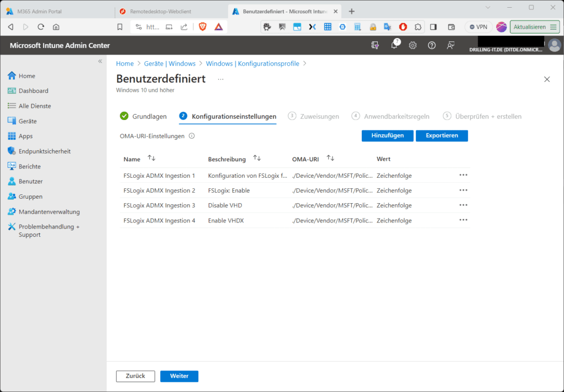
Task: Switch to Remotedesktop-Webclient tab
Action: (171, 12)
